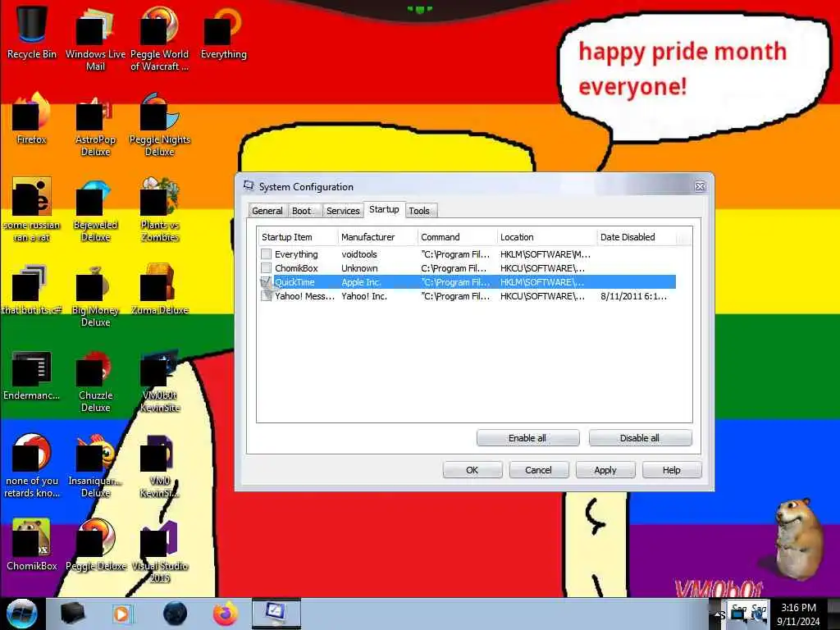840x630 pixels.
Task: Open the black box taskbar icon
Action: [72, 614]
